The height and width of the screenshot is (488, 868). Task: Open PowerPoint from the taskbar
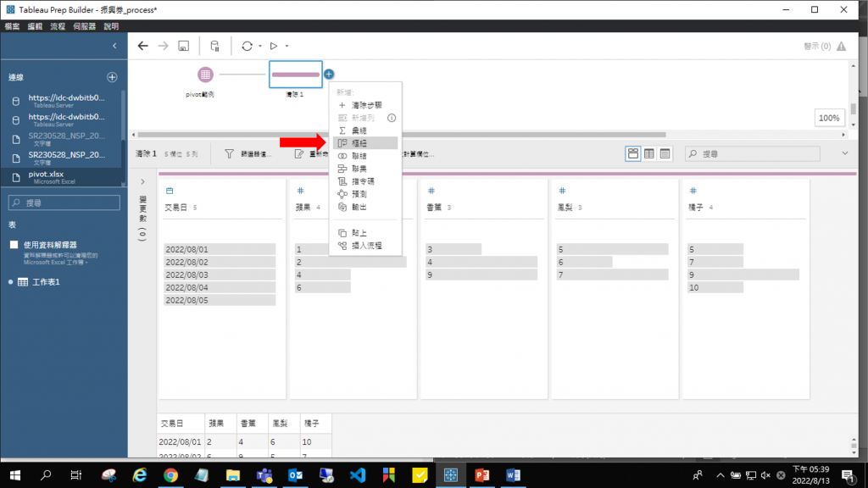[482, 475]
